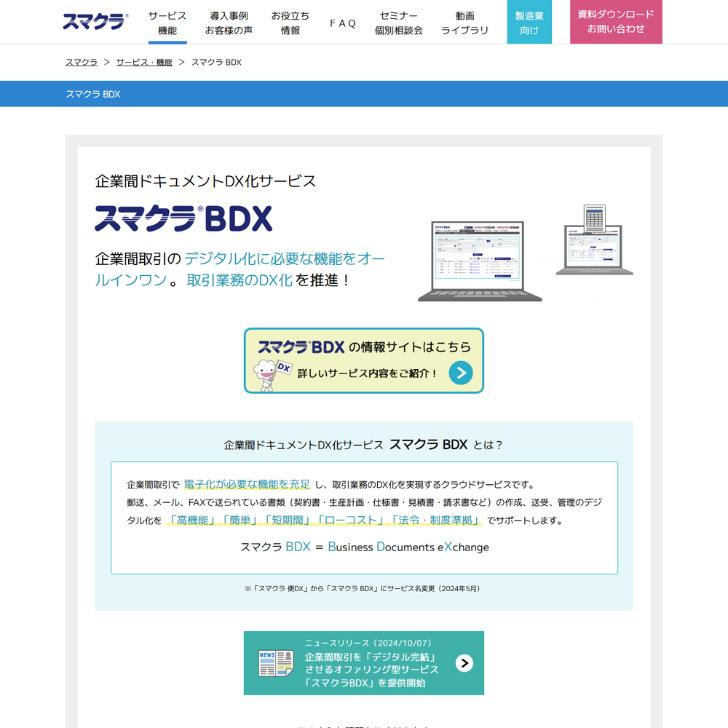This screenshot has height=728, width=728.
Task: Open the サービス機能 menu item
Action: (167, 23)
